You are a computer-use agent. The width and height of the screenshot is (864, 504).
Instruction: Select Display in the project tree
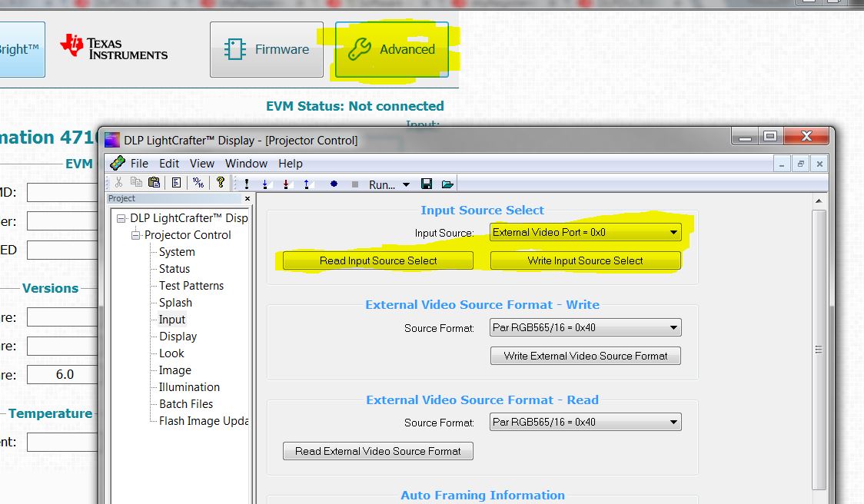(x=178, y=337)
